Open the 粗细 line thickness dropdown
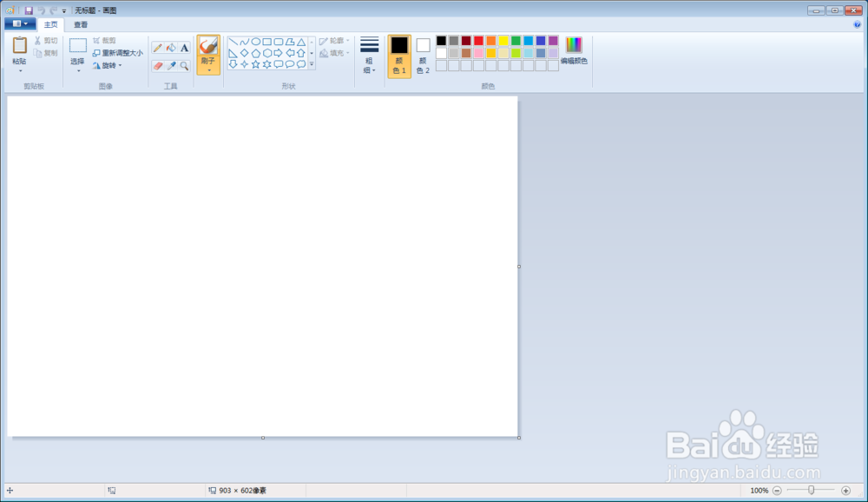Screen dimensions: 868x502 (369, 56)
